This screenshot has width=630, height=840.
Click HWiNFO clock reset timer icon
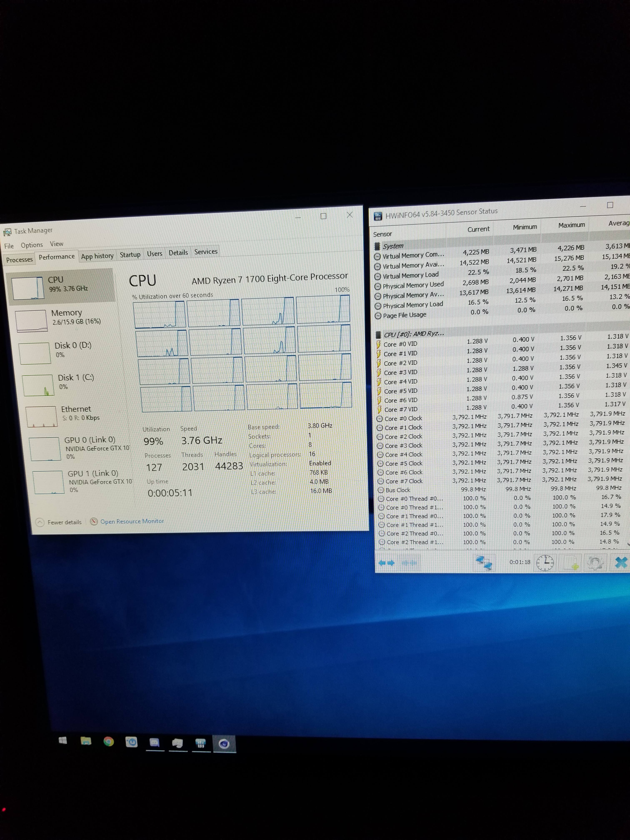tap(545, 562)
